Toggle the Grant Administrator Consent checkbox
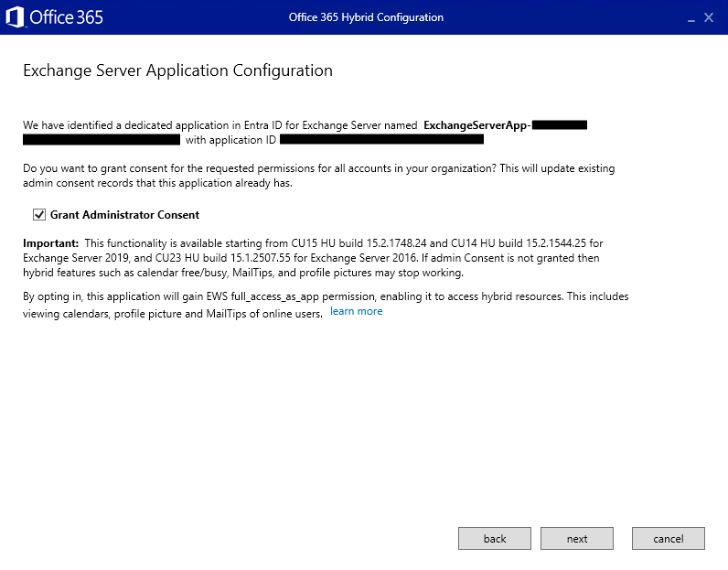 (x=39, y=215)
